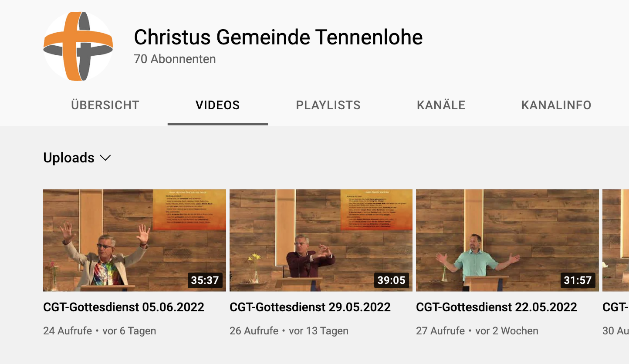Click the 70 Abonnenten subscriber count
Image resolution: width=629 pixels, height=364 pixels.
(x=175, y=59)
